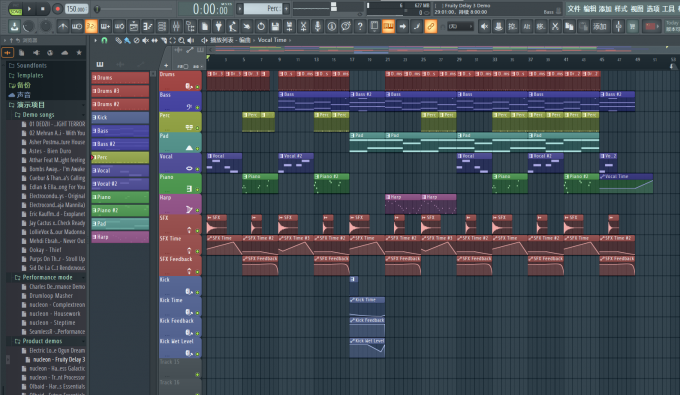Open the plugin picker plug icon

click(219, 26)
